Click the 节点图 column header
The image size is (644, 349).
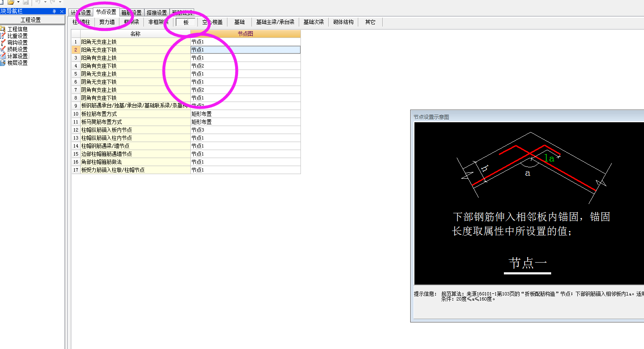(x=245, y=34)
